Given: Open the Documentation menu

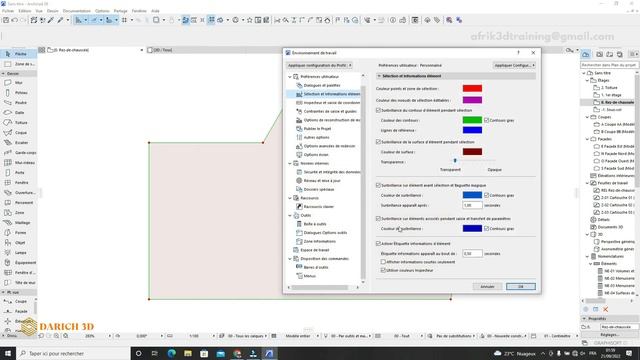Looking at the screenshot, I should [77, 11].
